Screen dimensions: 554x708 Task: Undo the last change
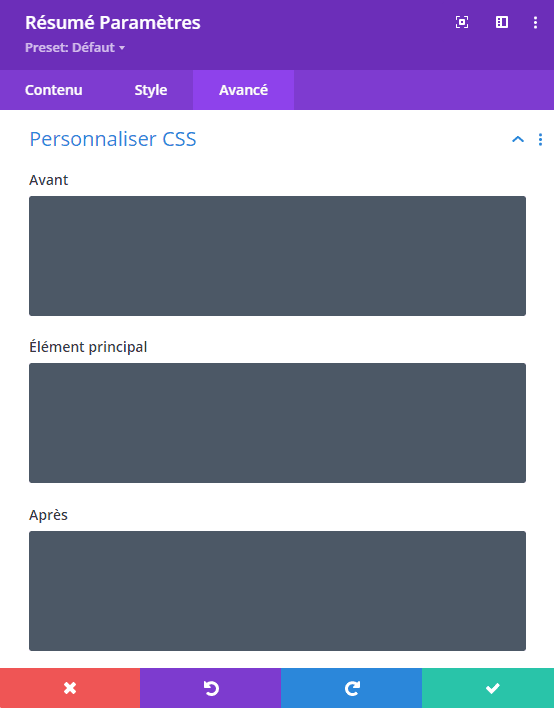click(x=210, y=688)
